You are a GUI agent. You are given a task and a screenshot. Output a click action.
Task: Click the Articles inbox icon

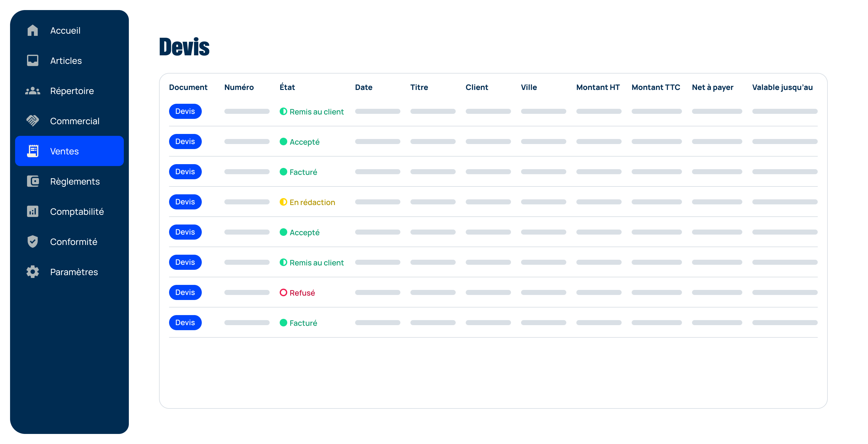[x=33, y=61]
